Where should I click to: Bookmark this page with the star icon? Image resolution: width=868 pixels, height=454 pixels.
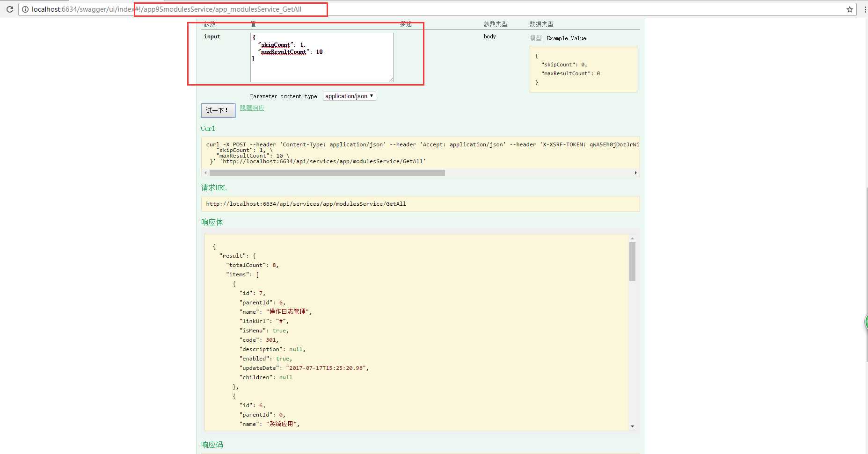[850, 9]
